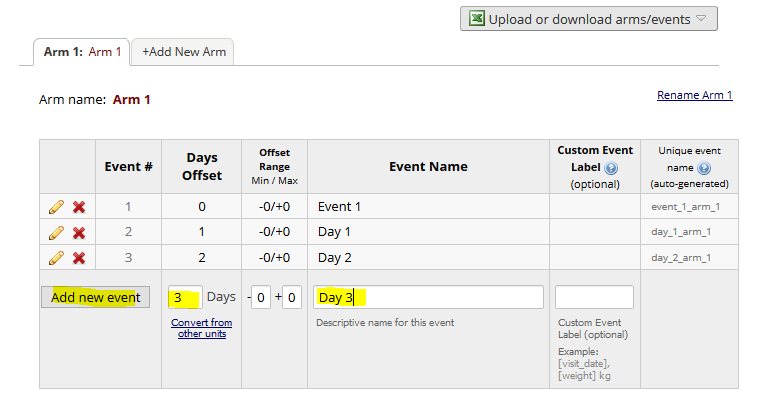Edit Day 2 event pencil icon
This screenshot has height=396, width=783.
pyautogui.click(x=56, y=258)
